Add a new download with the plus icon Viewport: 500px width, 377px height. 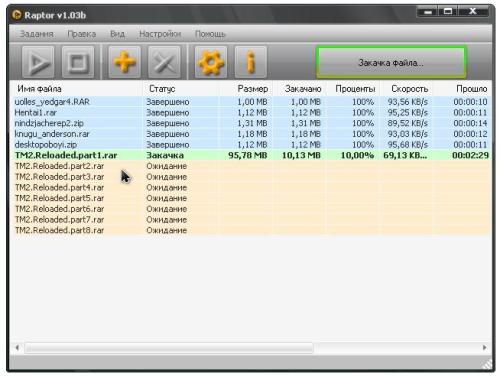click(x=124, y=62)
